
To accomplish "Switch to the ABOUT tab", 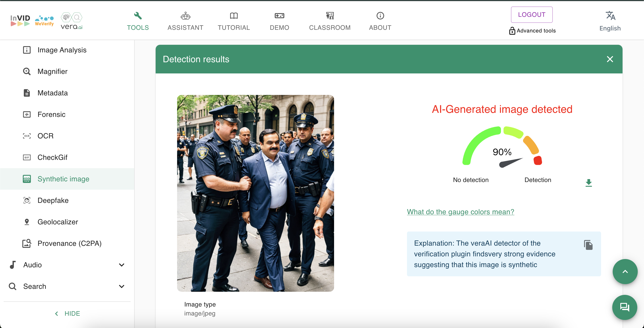I will [x=380, y=21].
